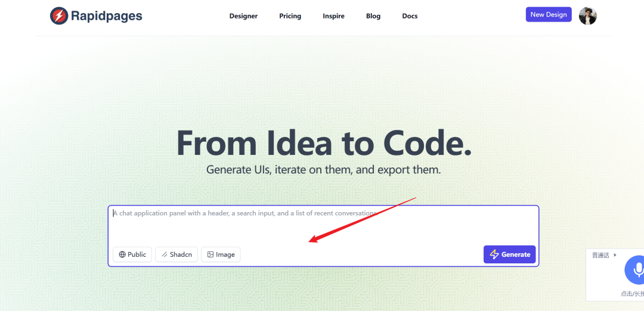This screenshot has height=311, width=644.
Task: Start a New Design
Action: (548, 15)
